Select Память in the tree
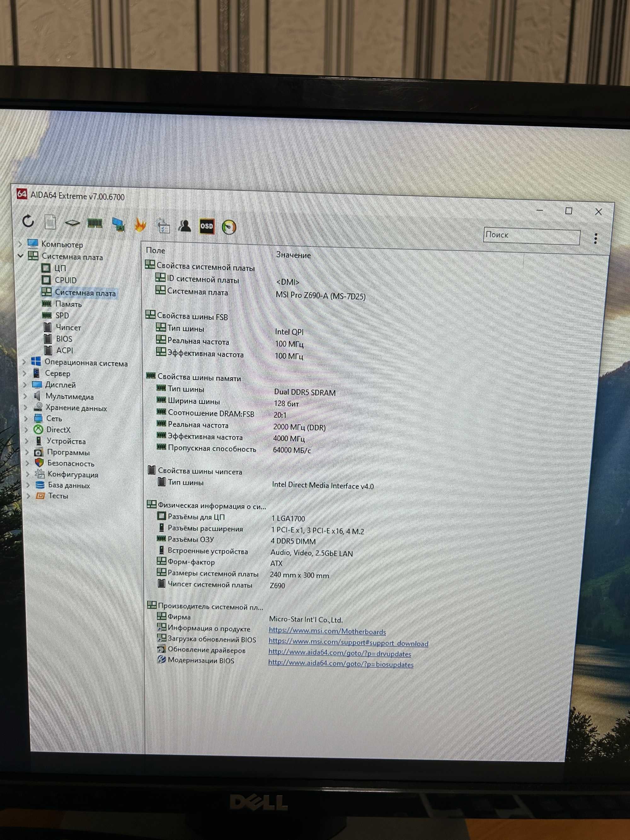Screen dimensions: 630x840 coord(68,304)
